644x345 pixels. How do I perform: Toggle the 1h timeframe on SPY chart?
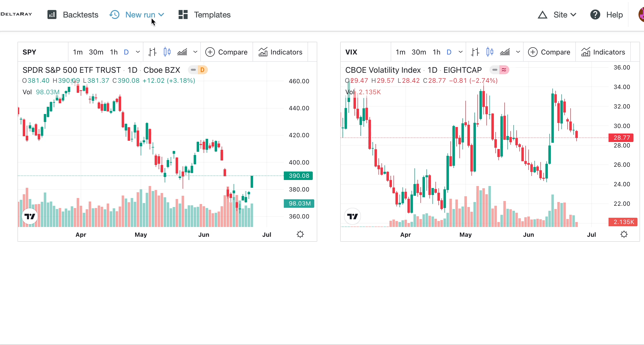[x=113, y=52]
